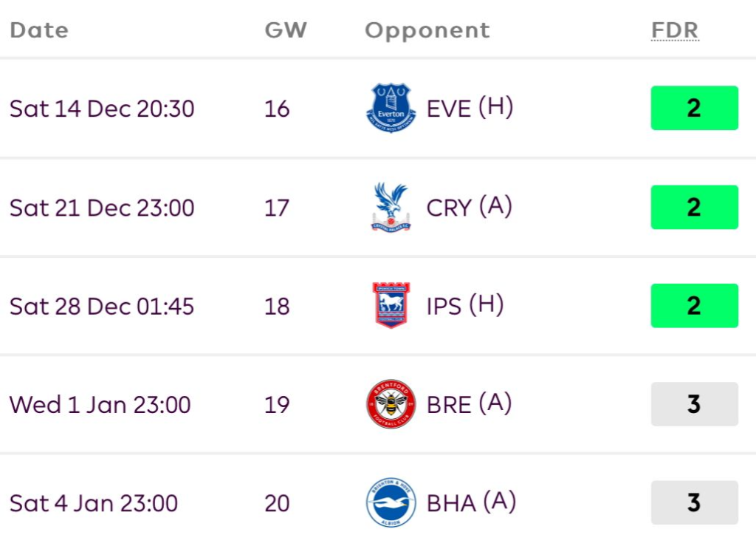Click the green FDR badge for Everton
The height and width of the screenshot is (546, 756).
[x=694, y=108]
